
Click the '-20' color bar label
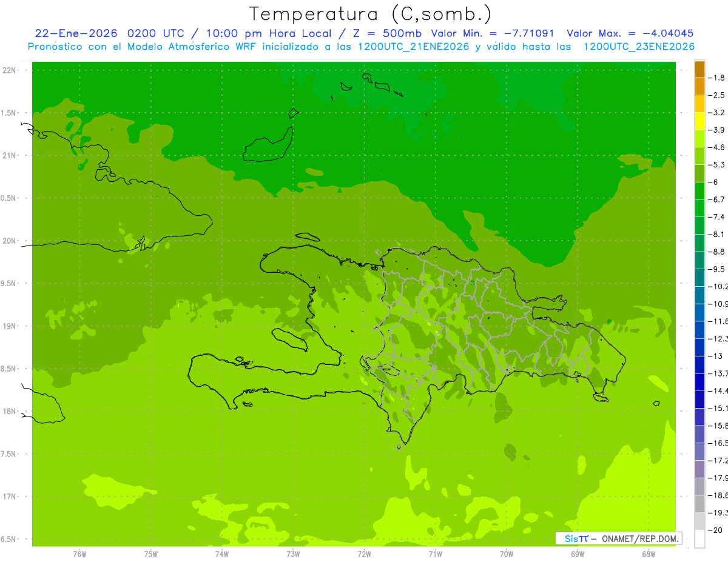[x=715, y=530]
